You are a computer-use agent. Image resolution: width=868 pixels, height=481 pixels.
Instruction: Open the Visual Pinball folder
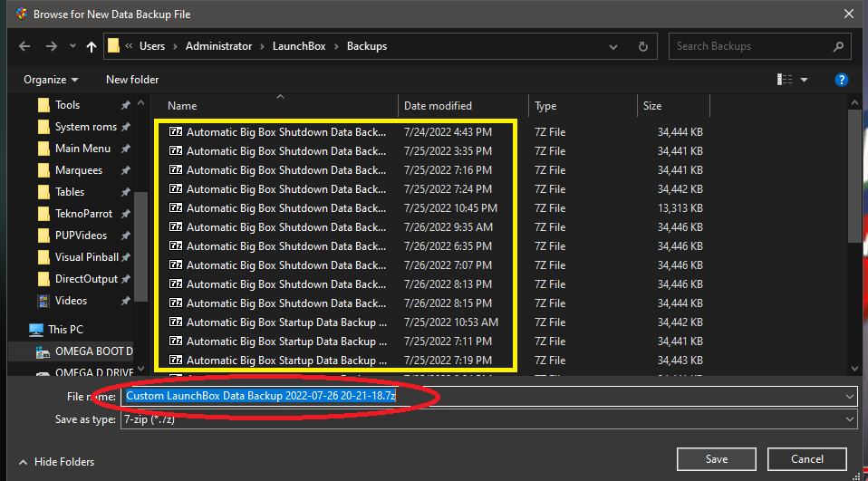[x=86, y=257]
